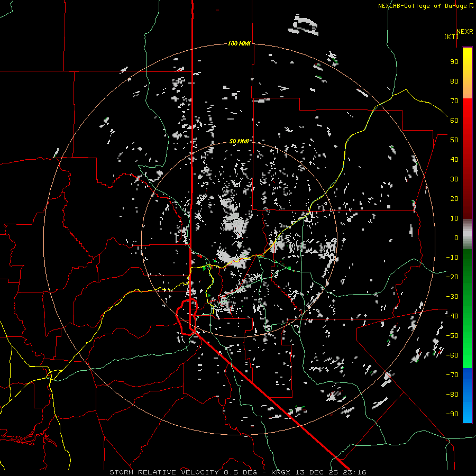Click the 0 value on velocity scale
Viewport: 476px width, 476px height.
point(456,237)
